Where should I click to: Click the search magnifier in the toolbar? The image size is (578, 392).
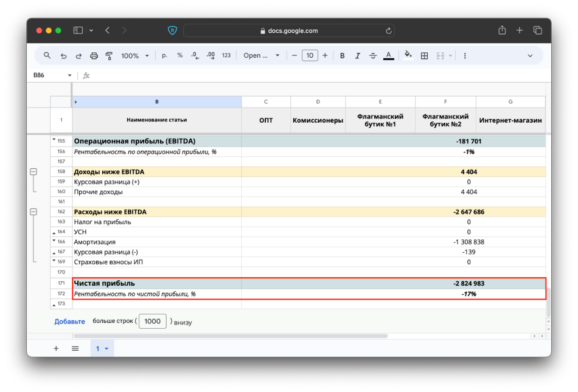point(47,55)
